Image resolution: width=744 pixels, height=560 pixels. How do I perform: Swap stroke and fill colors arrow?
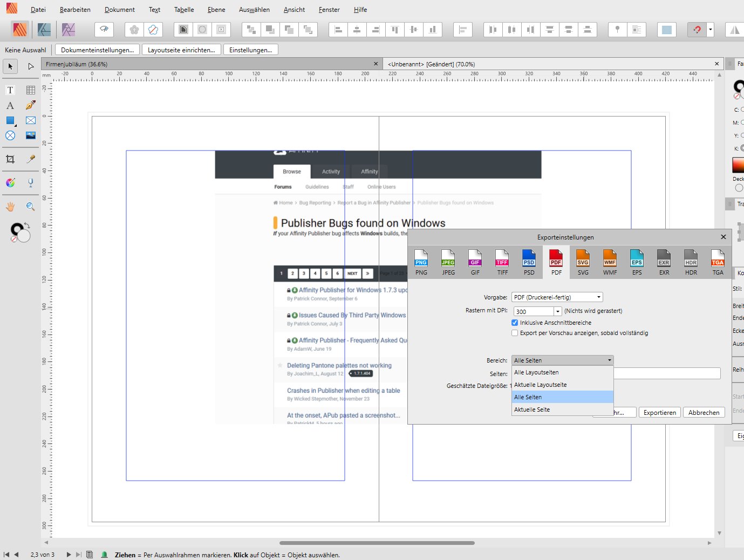pos(26,225)
